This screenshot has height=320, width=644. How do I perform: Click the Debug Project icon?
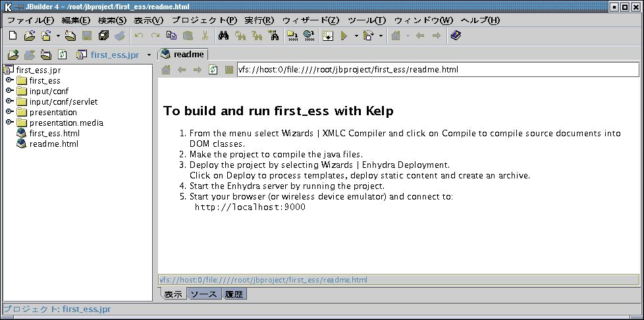point(368,36)
